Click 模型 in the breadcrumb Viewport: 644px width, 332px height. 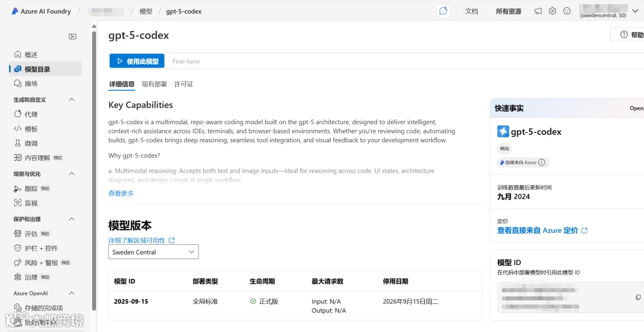[x=146, y=11]
